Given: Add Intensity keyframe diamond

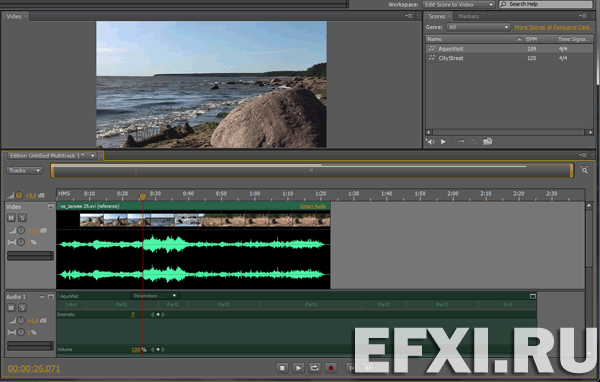Looking at the screenshot, I should (158, 315).
